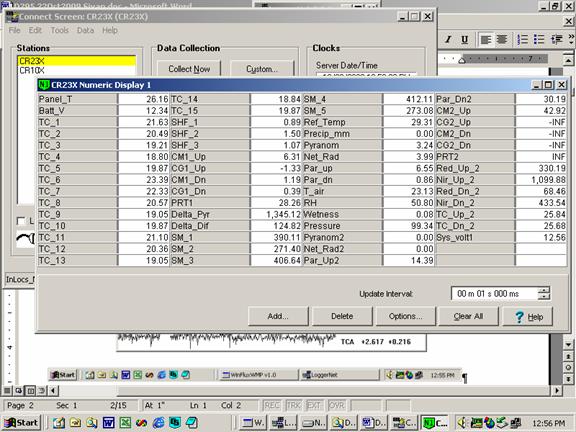Screen dimensions: 576x432
Task: Click ruler right indent marker in Word
Action: (x=462, y=60)
